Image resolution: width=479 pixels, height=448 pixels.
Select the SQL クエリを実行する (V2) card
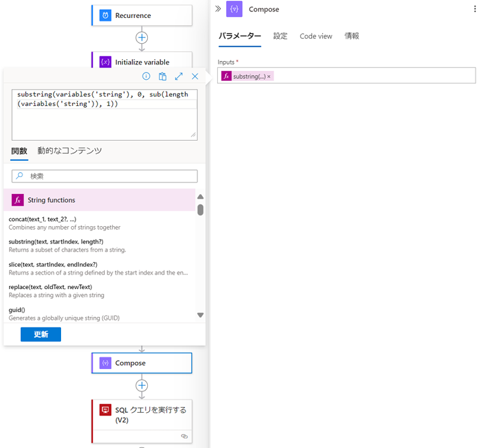tap(142, 422)
